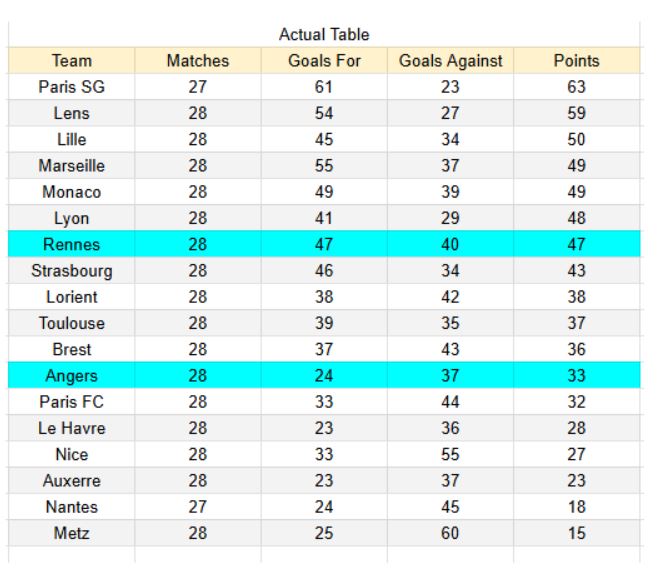Select the Points column header
This screenshot has height=574, width=661.
point(576,61)
